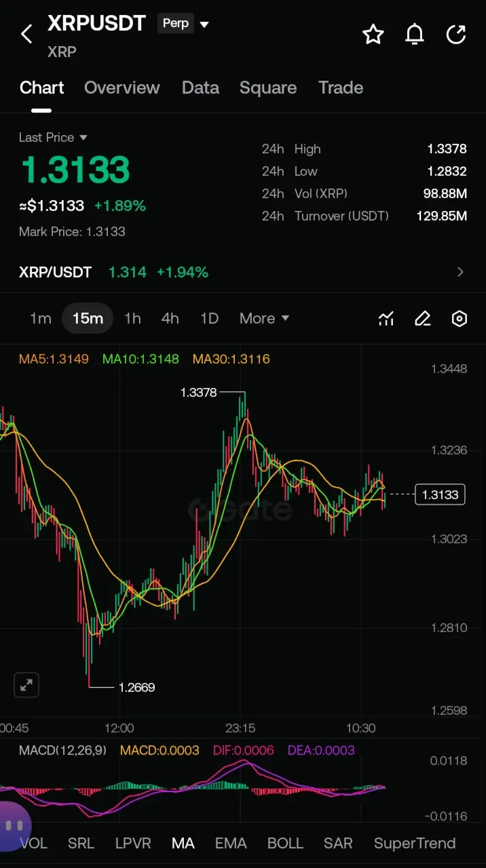
Task: Select the 1h timeframe
Action: 132,319
